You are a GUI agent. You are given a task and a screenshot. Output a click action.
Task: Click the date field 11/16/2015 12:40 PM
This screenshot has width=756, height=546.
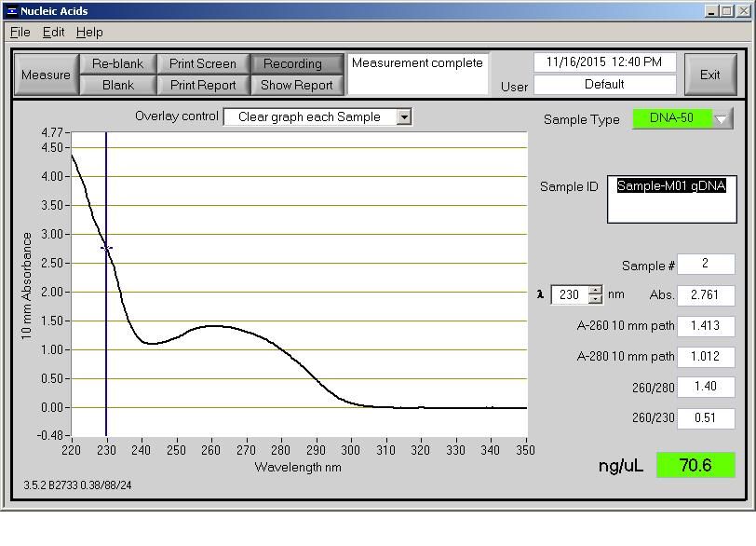click(604, 62)
